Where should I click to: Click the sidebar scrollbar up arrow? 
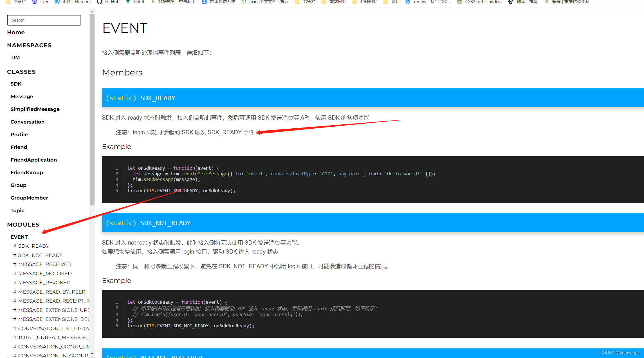[x=92, y=12]
